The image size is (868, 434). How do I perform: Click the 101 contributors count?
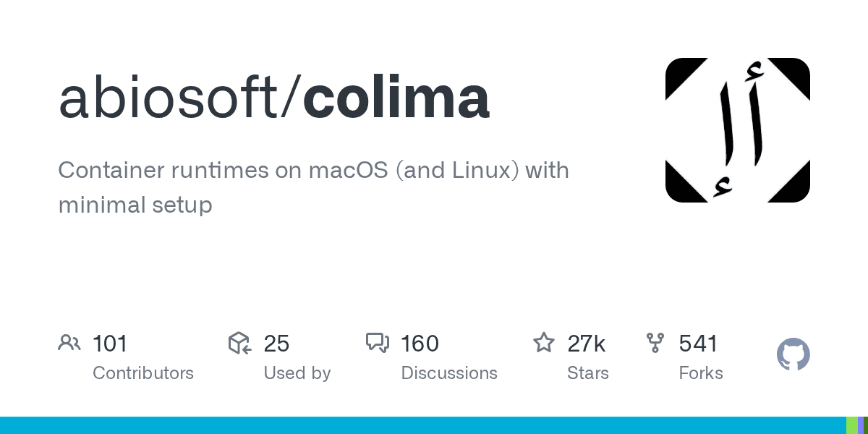[110, 343]
